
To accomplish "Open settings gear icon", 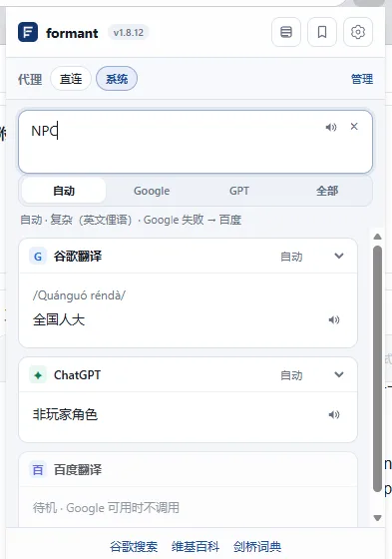I will (358, 32).
